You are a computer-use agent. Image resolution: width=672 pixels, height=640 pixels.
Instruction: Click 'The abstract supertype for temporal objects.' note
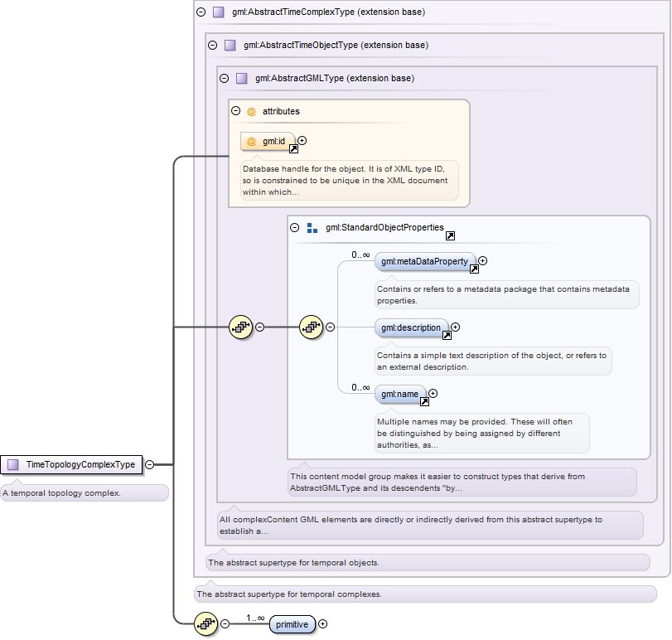[x=428, y=562]
